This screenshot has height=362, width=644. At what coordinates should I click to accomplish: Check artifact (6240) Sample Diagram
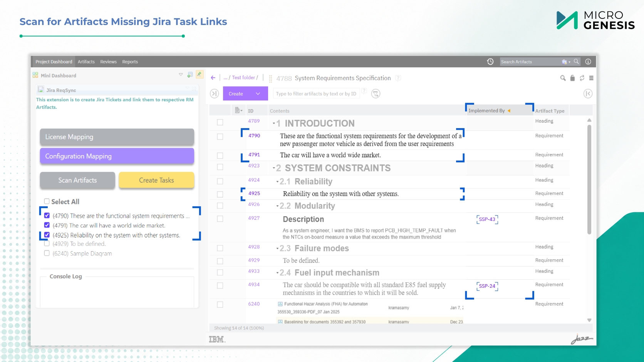click(47, 253)
